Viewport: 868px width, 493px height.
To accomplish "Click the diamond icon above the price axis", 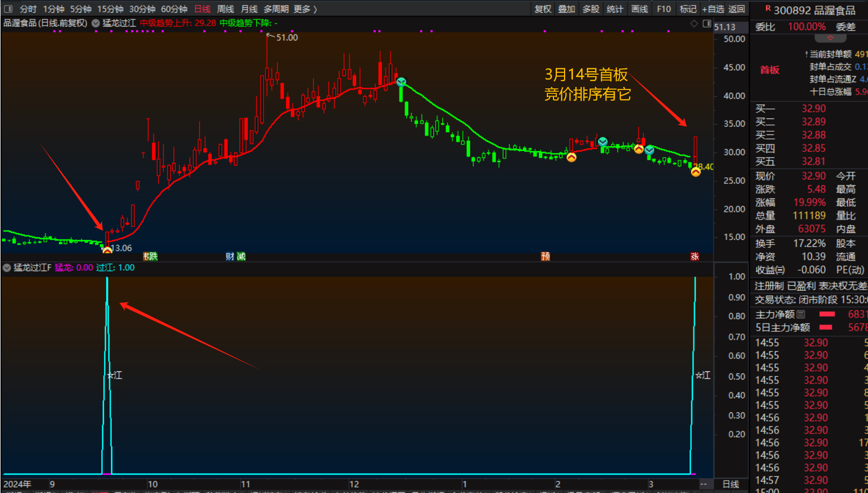I will coord(694,23).
